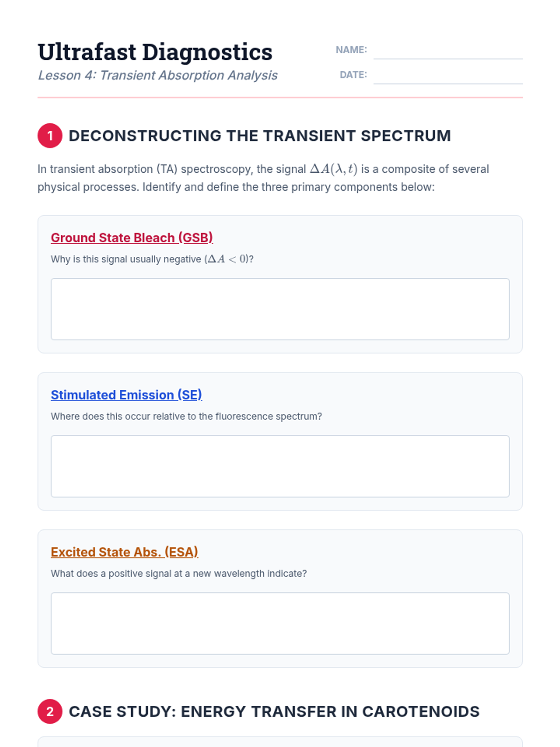Select the Case Study: Energy Transfer heading
Screen dimensions: 560x747
click(x=274, y=712)
